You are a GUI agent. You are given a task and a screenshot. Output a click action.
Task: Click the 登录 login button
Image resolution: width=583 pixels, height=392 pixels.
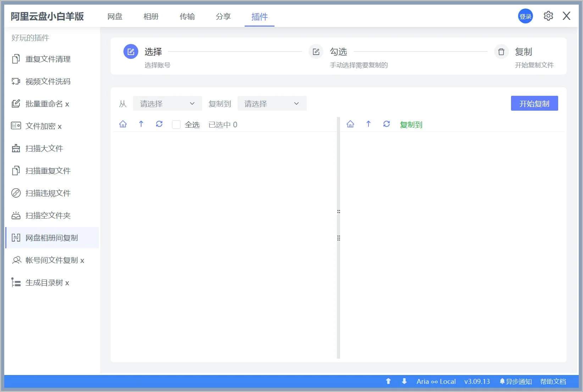point(525,16)
